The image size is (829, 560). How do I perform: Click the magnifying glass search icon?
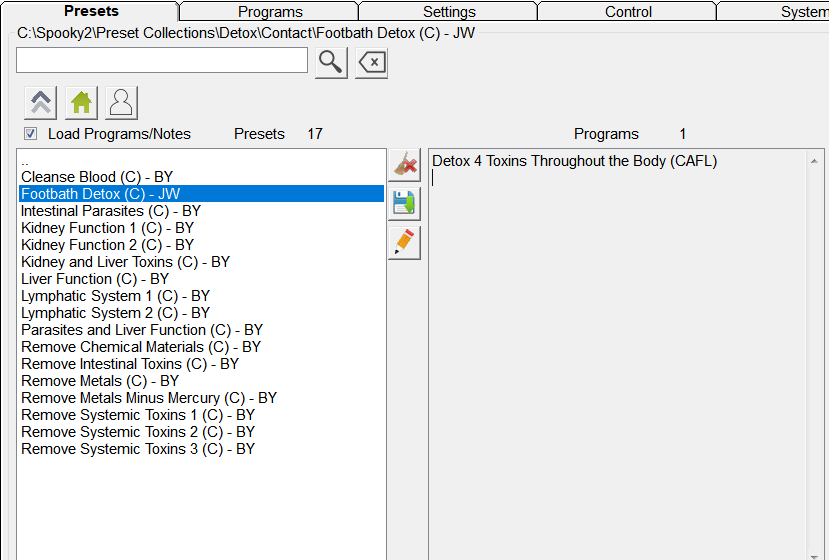pos(331,62)
